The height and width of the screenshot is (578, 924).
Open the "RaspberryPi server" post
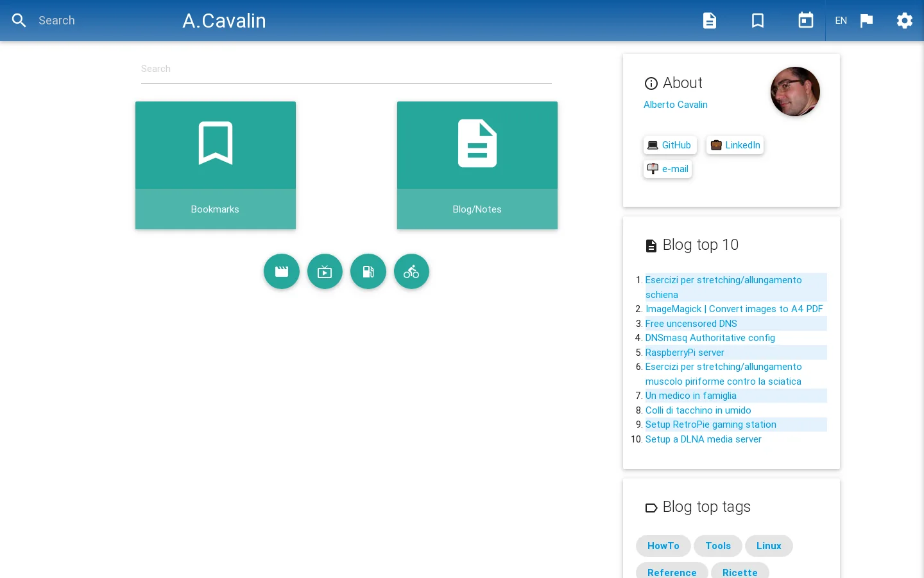685,353
